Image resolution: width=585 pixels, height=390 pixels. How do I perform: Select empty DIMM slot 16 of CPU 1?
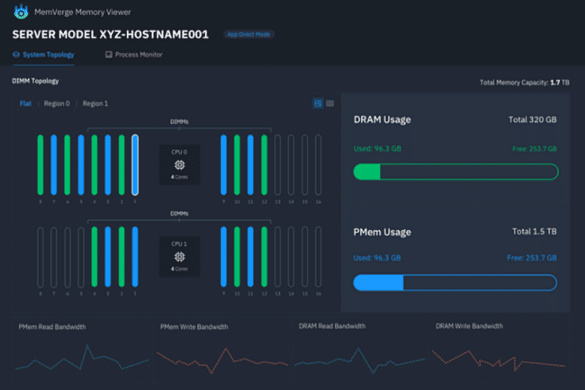pos(318,257)
